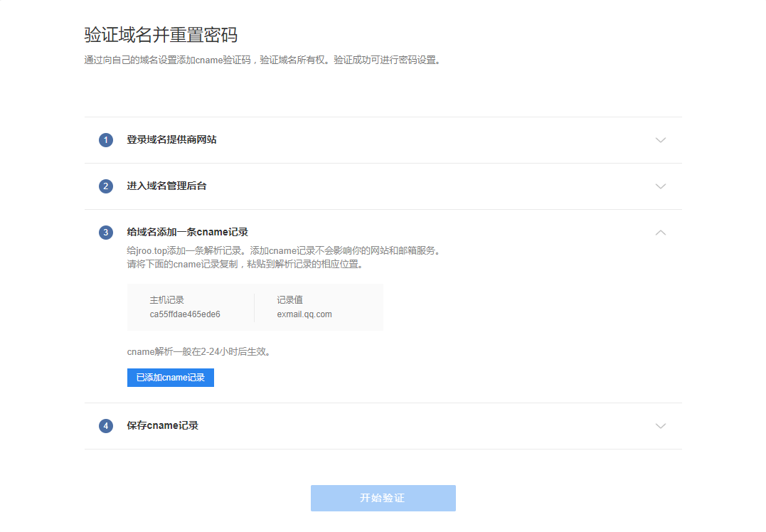Click the 给域名添加一条cname记录 heading
This screenshot has width=766, height=532.
[188, 232]
